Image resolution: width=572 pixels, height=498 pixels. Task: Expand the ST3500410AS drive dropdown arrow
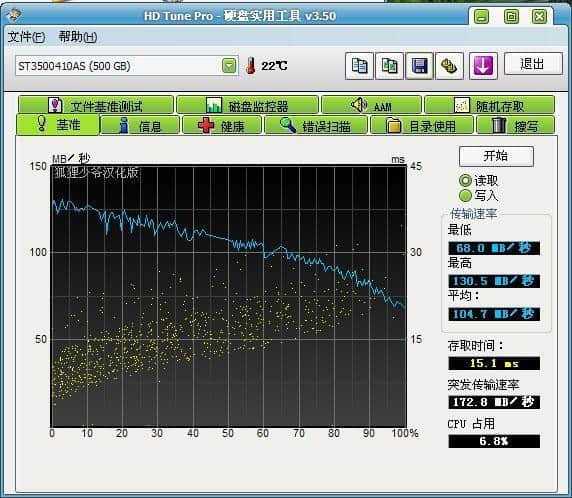point(229,66)
